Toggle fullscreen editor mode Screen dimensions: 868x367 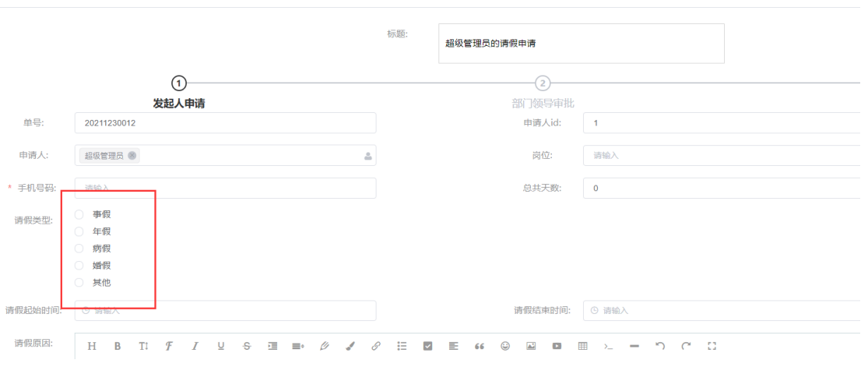pyautogui.click(x=712, y=346)
